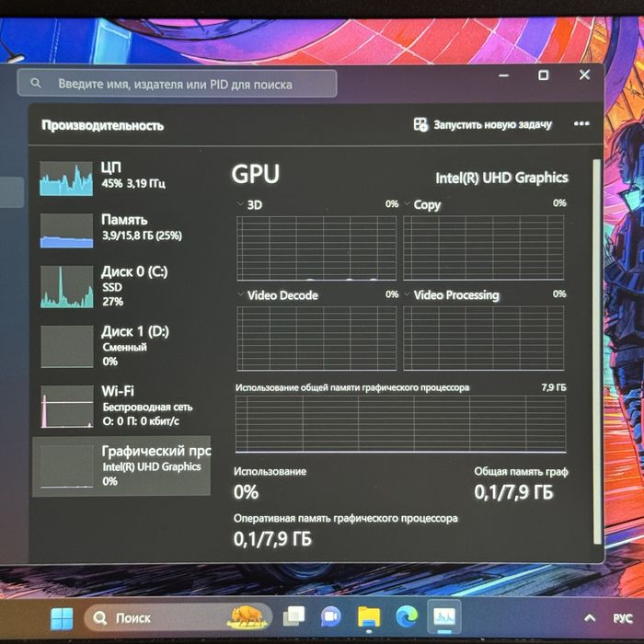Image resolution: width=644 pixels, height=644 pixels.
Task: Click the '3,9/15,8 ГБ (25%)' memory reading
Action: (142, 236)
